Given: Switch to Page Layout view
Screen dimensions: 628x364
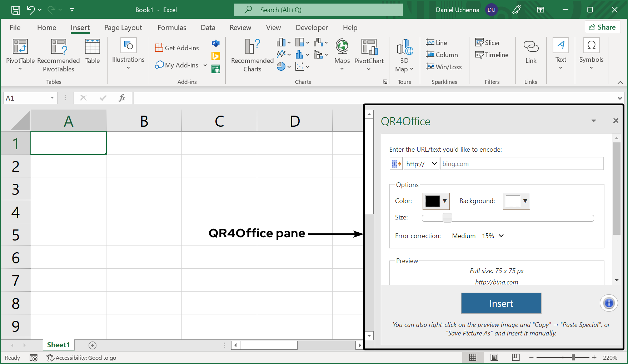Looking at the screenshot, I should (494, 358).
